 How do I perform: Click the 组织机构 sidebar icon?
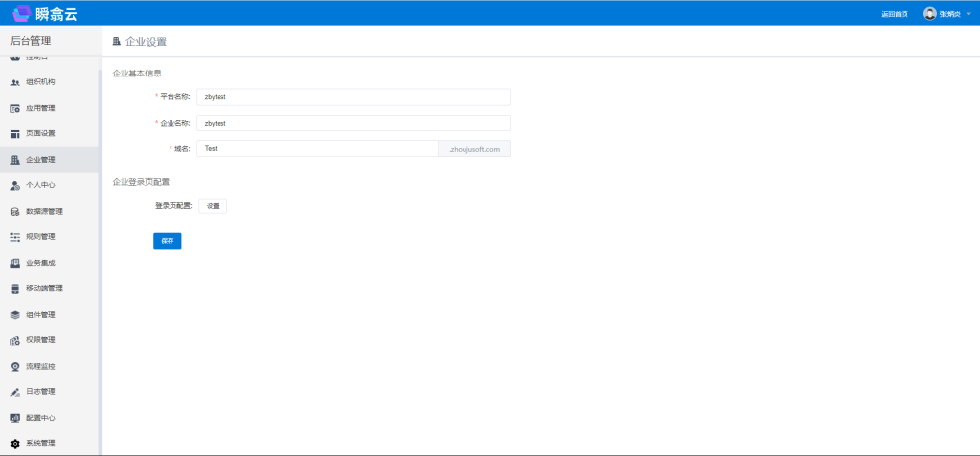(15, 82)
